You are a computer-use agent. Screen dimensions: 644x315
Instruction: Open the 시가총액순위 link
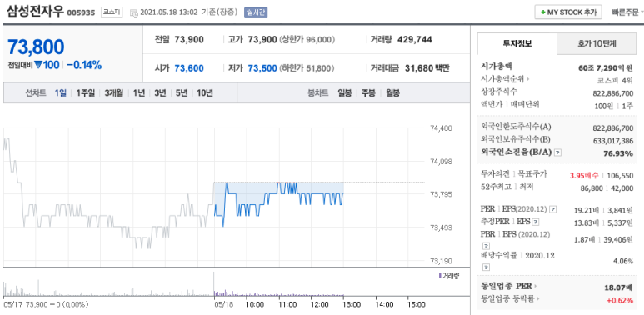(505, 79)
